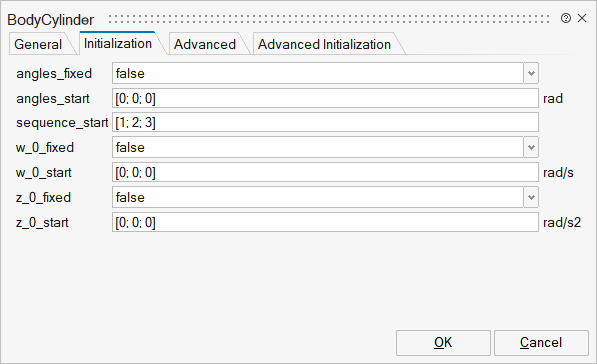Expand the angles_fixed dropdown arrow
Screen dimensions: 597x364
point(531,73)
